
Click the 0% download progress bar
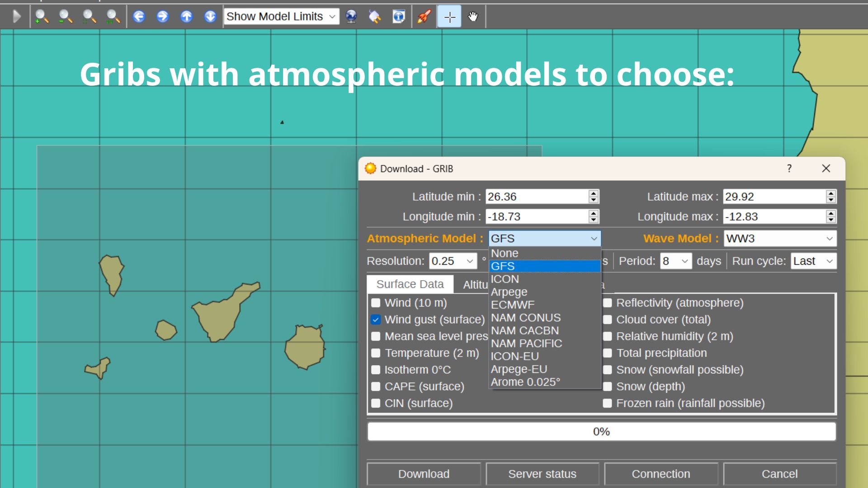(601, 432)
